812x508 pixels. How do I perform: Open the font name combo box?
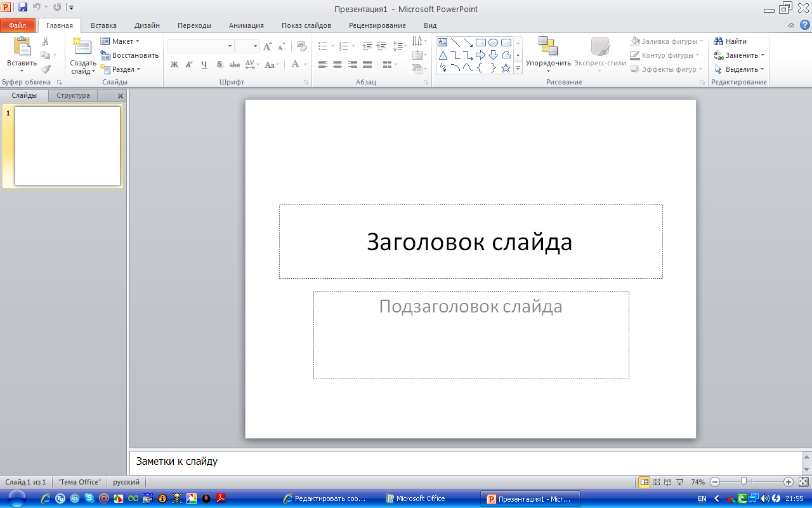pos(200,46)
